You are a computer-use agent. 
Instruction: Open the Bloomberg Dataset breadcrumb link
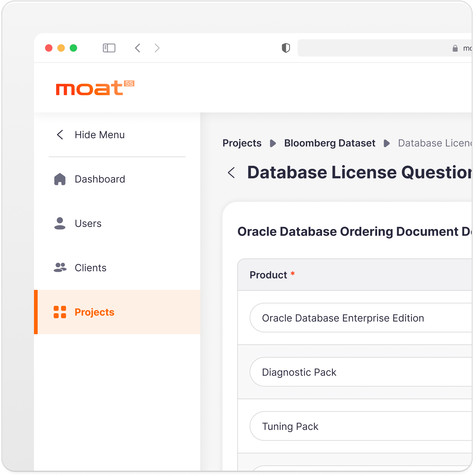(329, 143)
